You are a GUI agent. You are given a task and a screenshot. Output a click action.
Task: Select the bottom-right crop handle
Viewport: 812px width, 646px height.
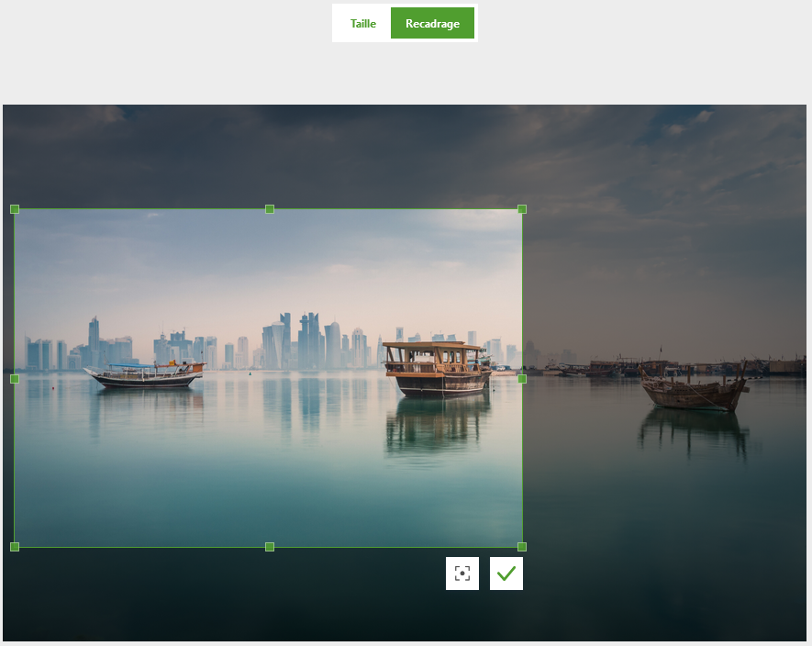[522, 547]
